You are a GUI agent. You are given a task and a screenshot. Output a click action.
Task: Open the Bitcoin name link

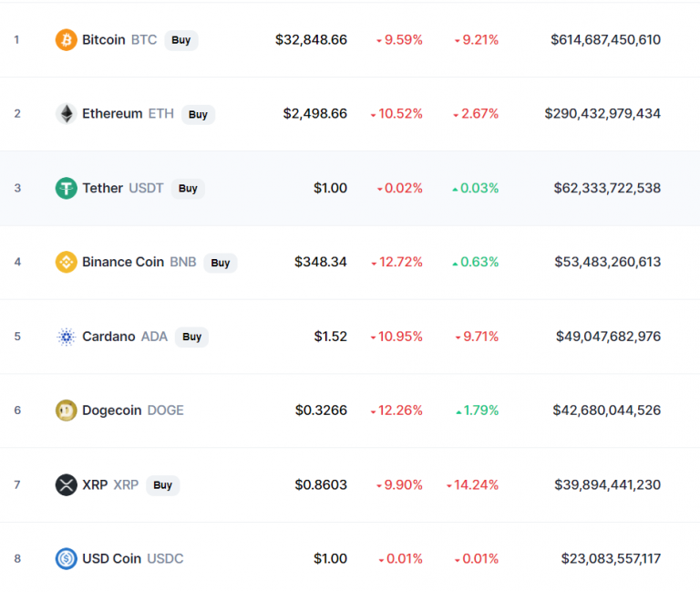tap(104, 40)
